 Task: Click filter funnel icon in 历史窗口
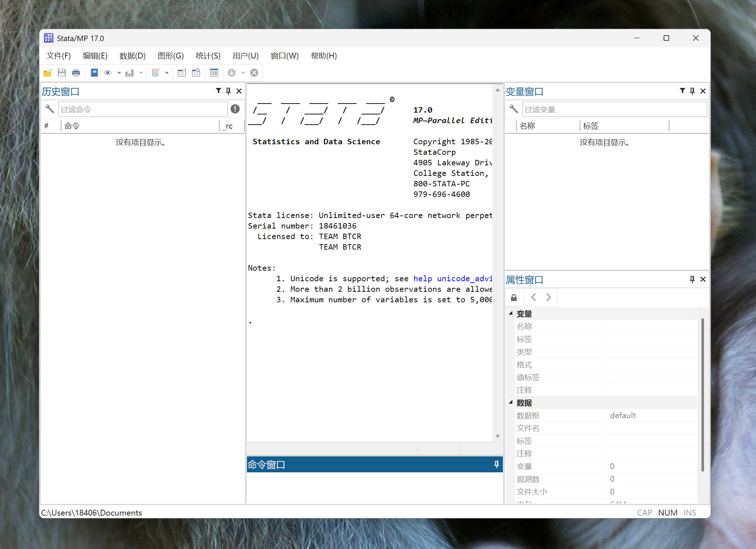coord(218,91)
